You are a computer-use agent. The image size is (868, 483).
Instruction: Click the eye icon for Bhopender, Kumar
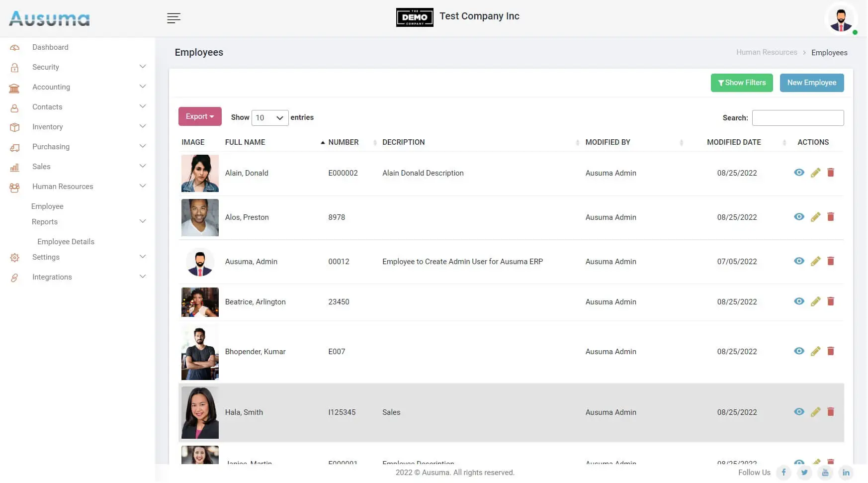pos(799,351)
